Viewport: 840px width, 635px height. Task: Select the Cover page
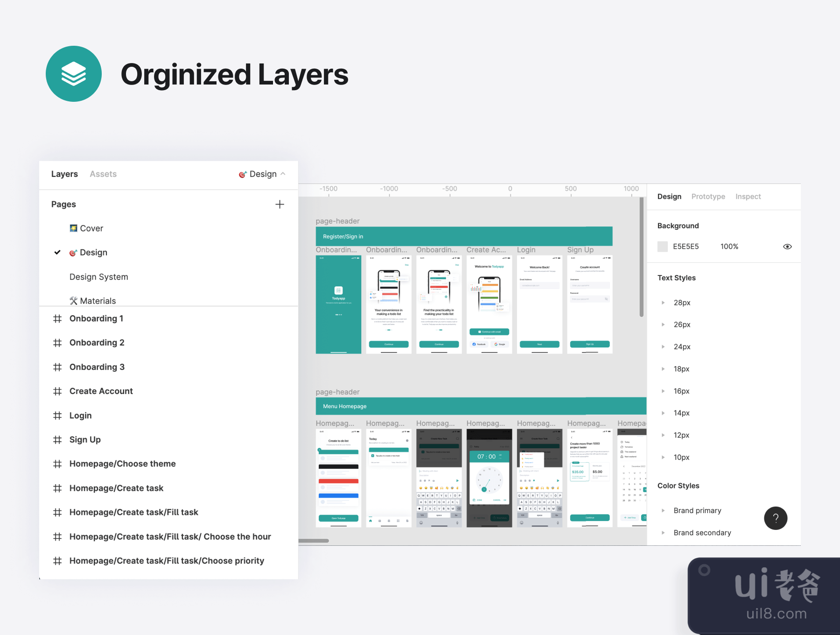click(91, 228)
